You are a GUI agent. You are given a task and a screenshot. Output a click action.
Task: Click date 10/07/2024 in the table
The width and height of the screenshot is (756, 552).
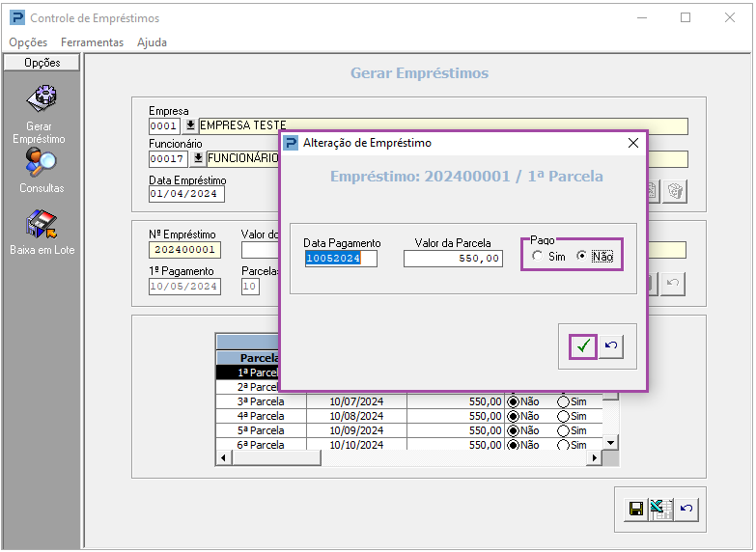[x=356, y=401]
